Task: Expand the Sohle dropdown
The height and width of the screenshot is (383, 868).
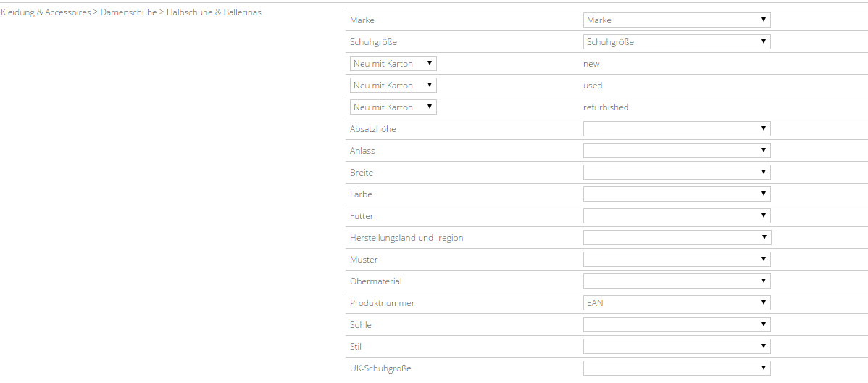Action: pyautogui.click(x=676, y=325)
